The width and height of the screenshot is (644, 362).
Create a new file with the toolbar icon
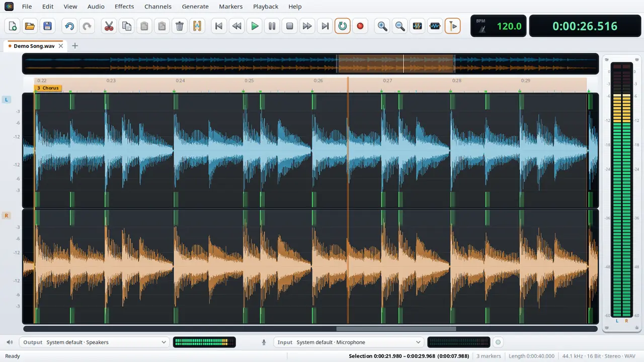point(13,26)
